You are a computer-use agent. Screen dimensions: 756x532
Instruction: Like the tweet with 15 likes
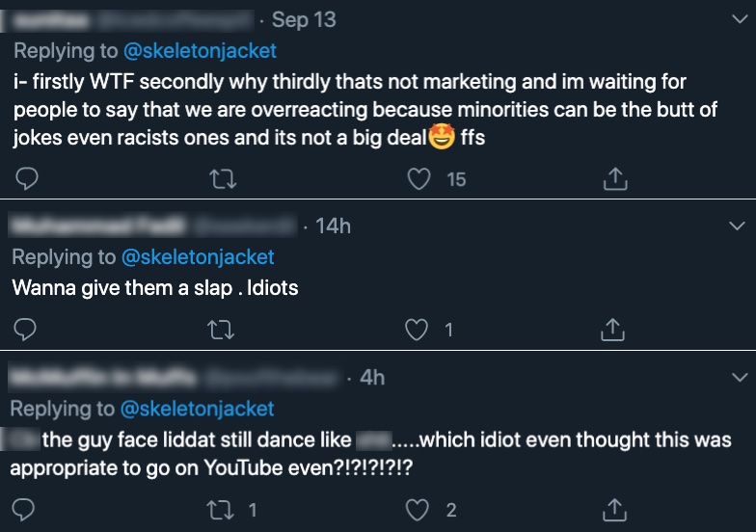pyautogui.click(x=418, y=179)
